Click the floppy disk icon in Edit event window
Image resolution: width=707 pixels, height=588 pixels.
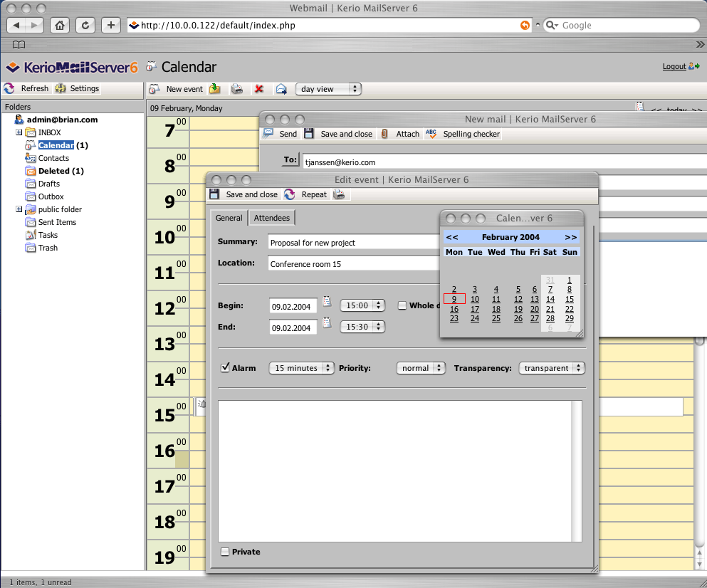[x=214, y=194]
